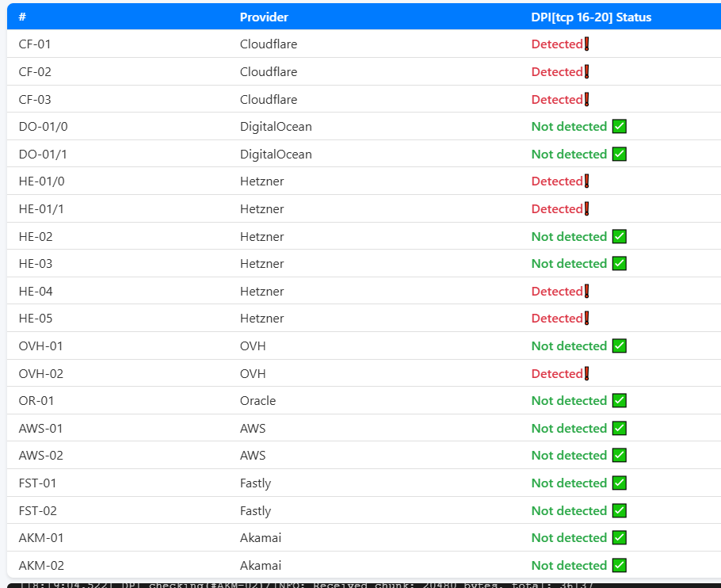Click the '#' column header
Screen dimensions: 721x588
pos(22,17)
